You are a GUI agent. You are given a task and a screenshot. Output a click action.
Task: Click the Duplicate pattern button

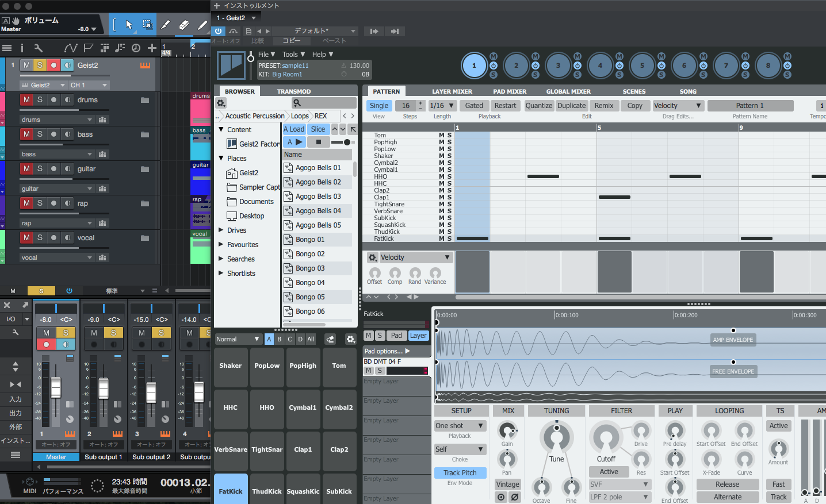(572, 106)
